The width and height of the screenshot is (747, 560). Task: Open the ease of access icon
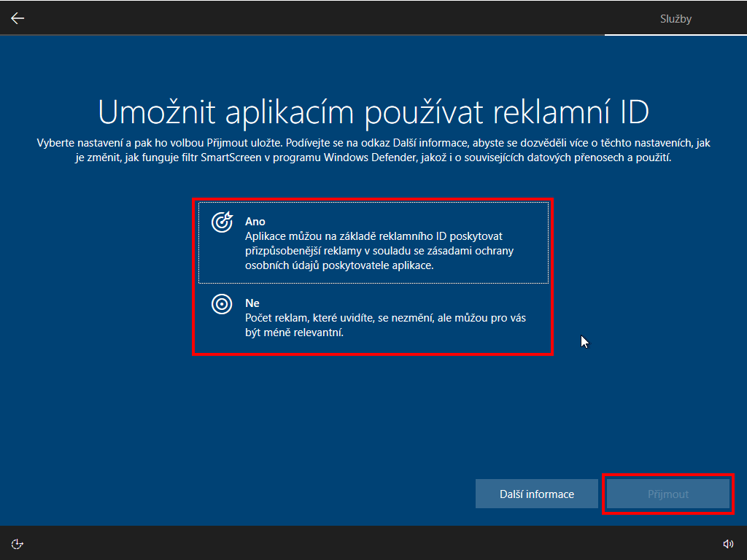(x=18, y=544)
